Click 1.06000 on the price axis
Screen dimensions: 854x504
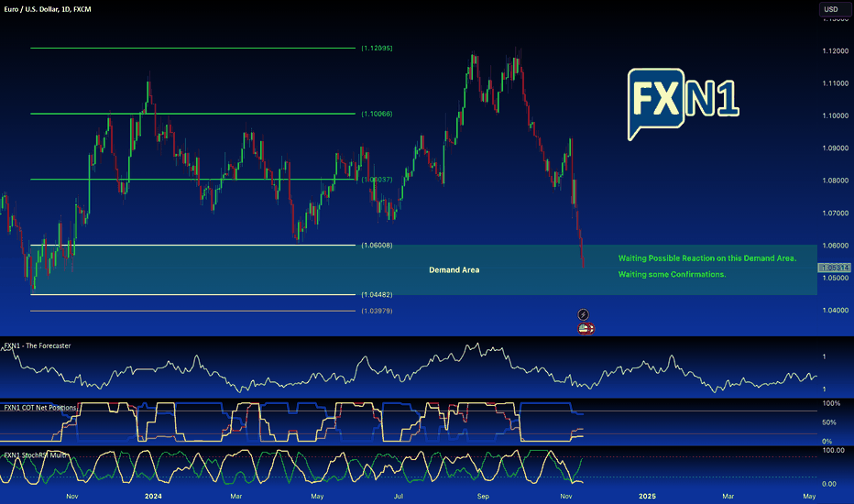pyautogui.click(x=836, y=246)
